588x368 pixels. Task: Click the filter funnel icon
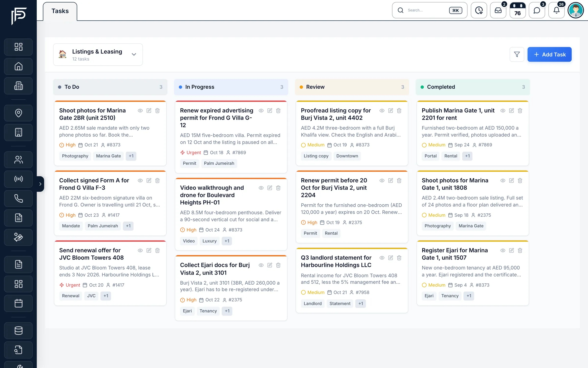[517, 54]
